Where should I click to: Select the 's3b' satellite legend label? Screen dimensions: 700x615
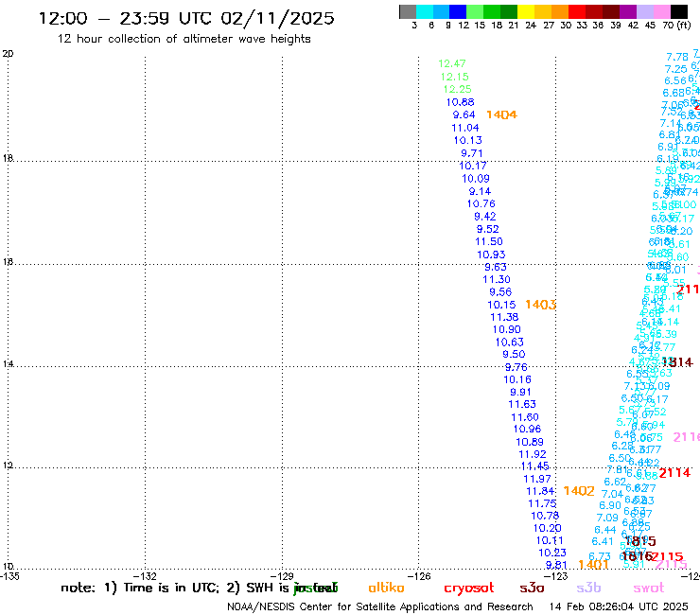click(x=588, y=588)
